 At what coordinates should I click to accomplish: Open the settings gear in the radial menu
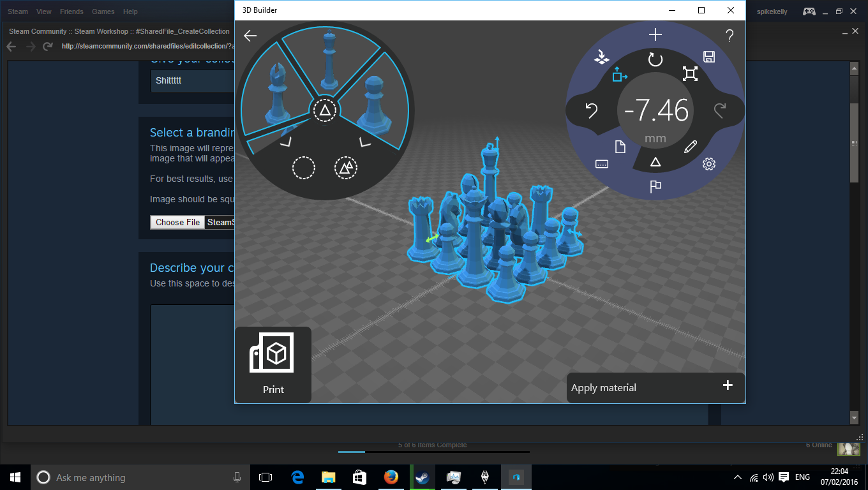pos(708,164)
